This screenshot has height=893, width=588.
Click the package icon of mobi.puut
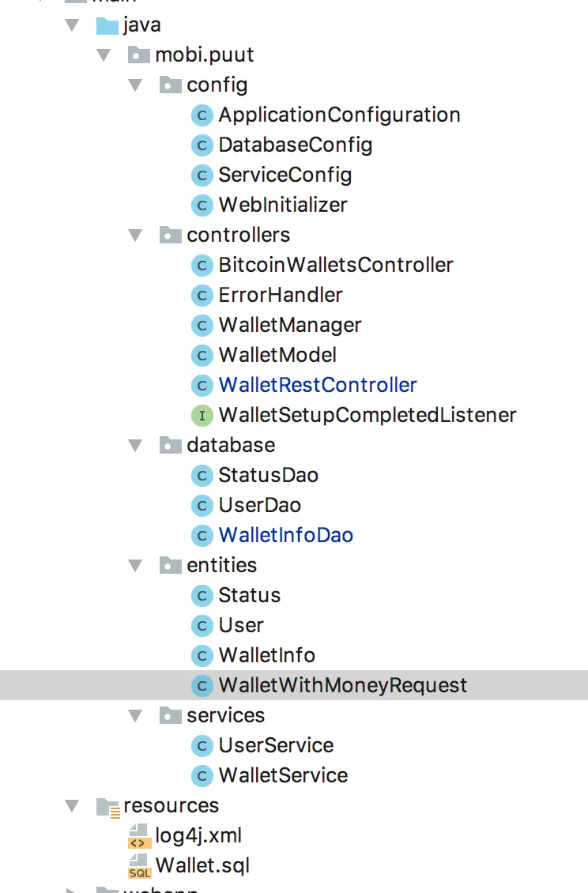138,55
